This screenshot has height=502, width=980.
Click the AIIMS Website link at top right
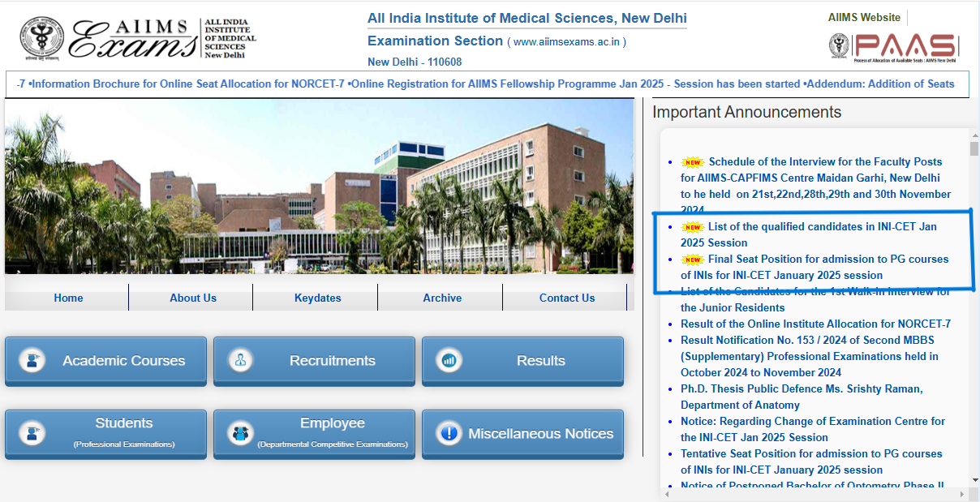click(x=862, y=16)
